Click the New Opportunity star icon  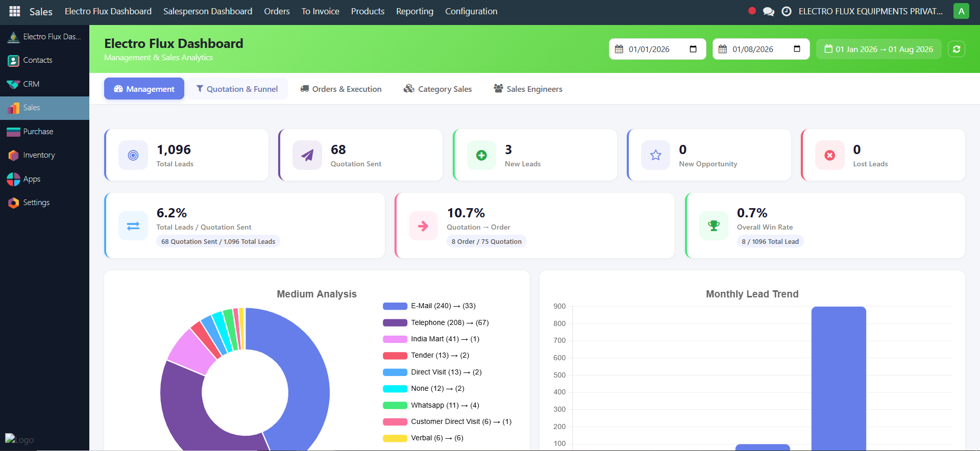[x=656, y=155]
